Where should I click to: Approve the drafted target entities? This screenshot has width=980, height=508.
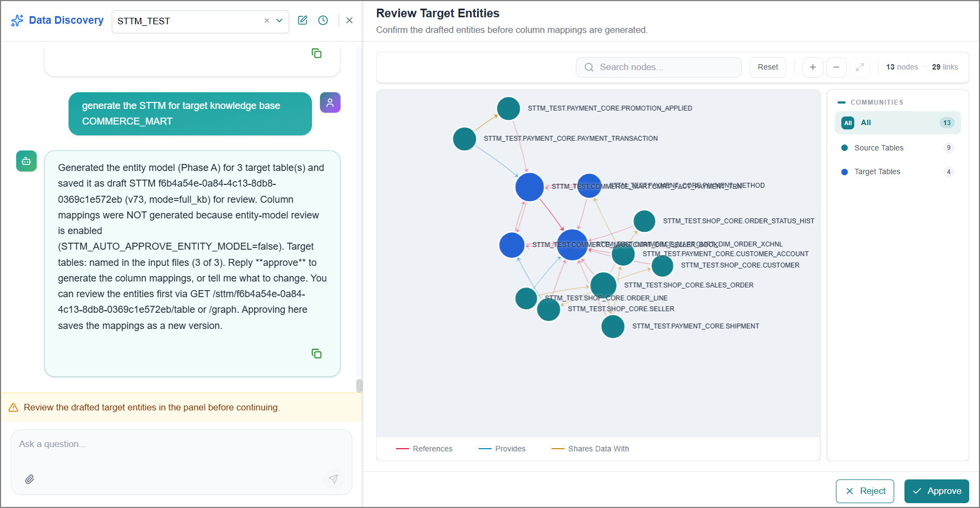coord(937,491)
